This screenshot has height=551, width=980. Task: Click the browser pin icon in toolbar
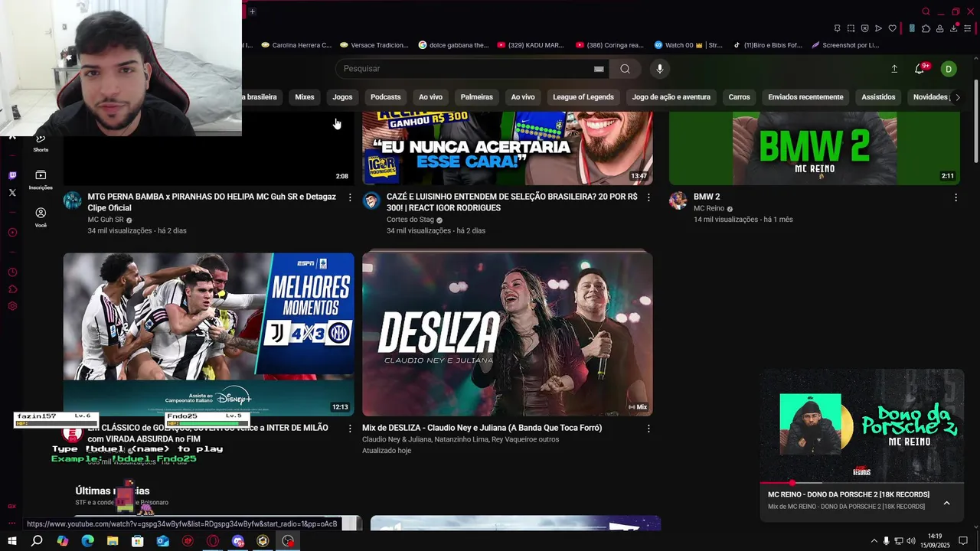(x=837, y=28)
